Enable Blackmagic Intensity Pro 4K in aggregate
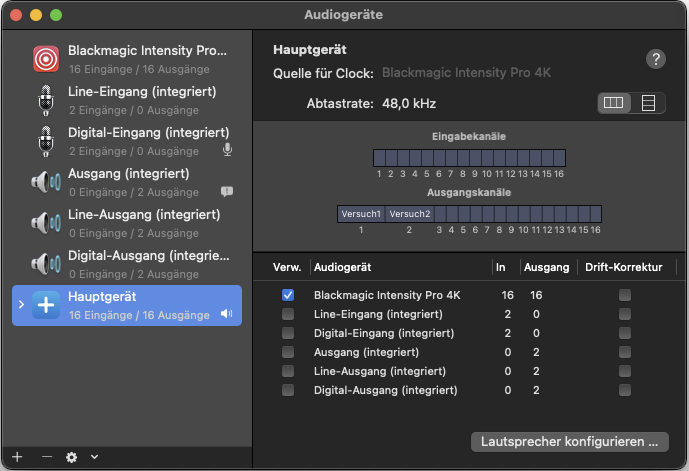The height and width of the screenshot is (471, 689). point(288,295)
